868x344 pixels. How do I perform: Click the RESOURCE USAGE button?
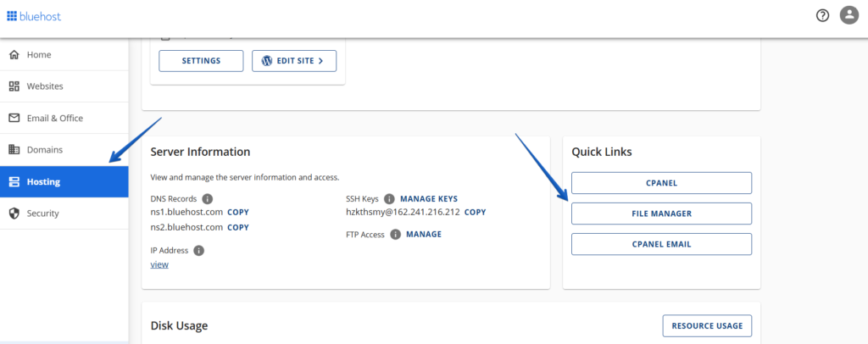tap(707, 325)
